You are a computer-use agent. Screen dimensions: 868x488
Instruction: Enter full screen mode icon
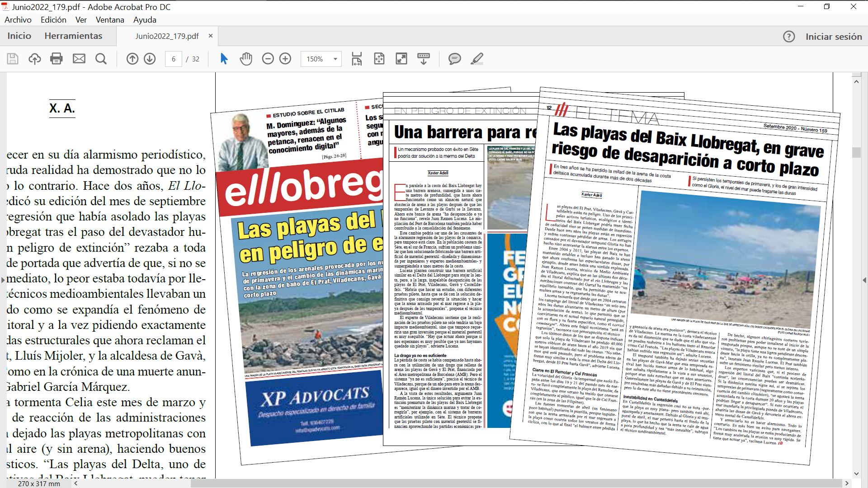click(401, 59)
